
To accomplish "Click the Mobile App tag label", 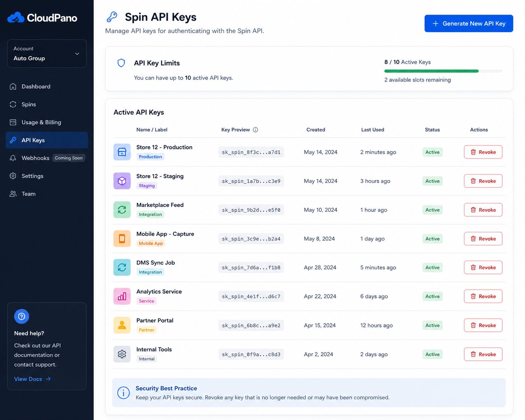I will [151, 243].
